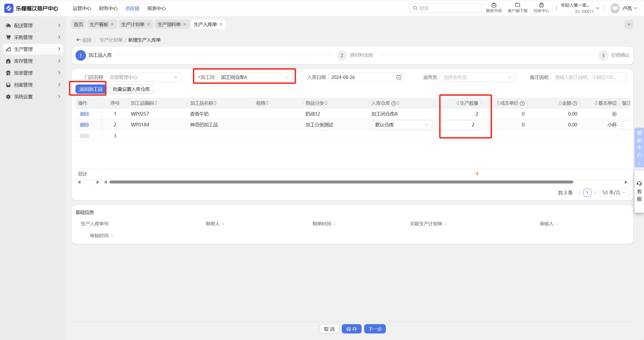Viewport: 644px width, 340px height.
Task: Click the 下一步 button
Action: point(375,329)
